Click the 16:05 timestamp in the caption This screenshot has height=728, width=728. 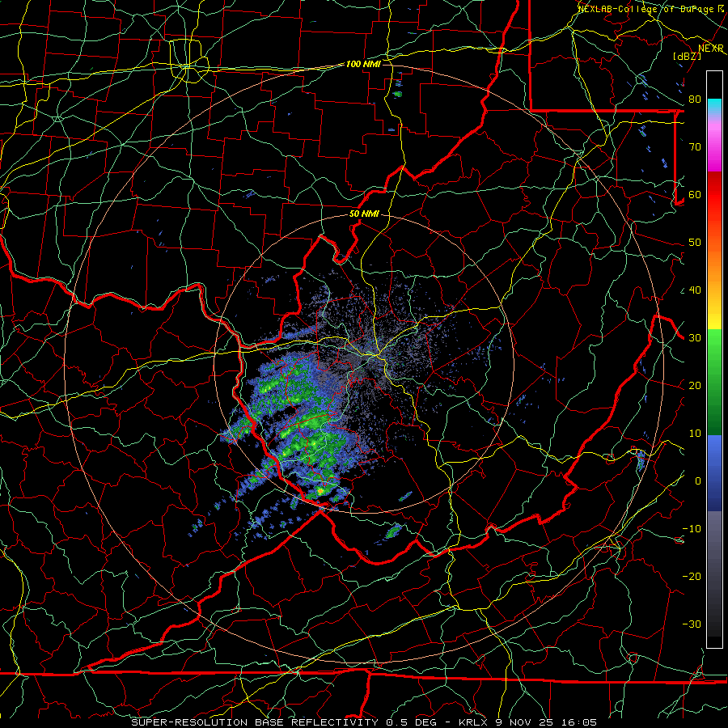[581, 722]
